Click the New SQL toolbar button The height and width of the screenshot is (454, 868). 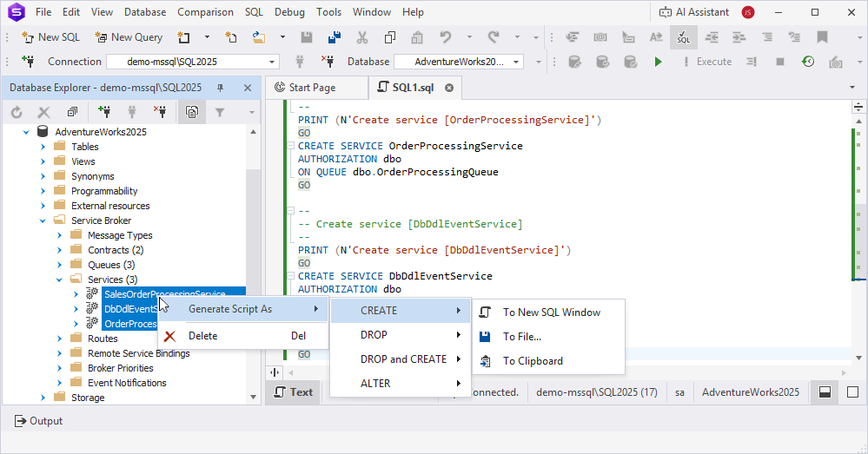(50, 37)
